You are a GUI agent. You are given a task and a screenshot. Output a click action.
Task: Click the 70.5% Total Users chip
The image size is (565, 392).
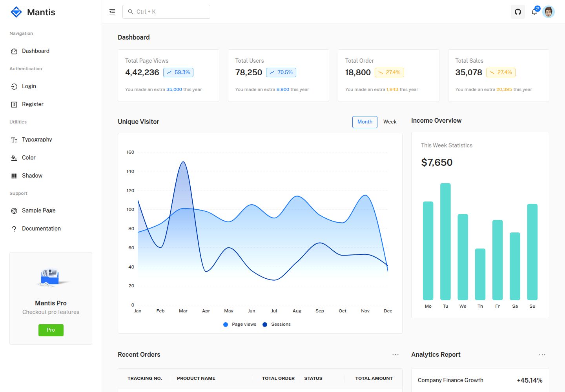(281, 73)
